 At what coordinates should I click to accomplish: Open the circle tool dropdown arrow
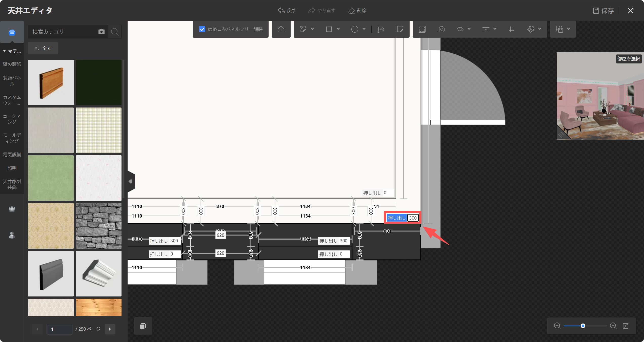pyautogui.click(x=364, y=29)
